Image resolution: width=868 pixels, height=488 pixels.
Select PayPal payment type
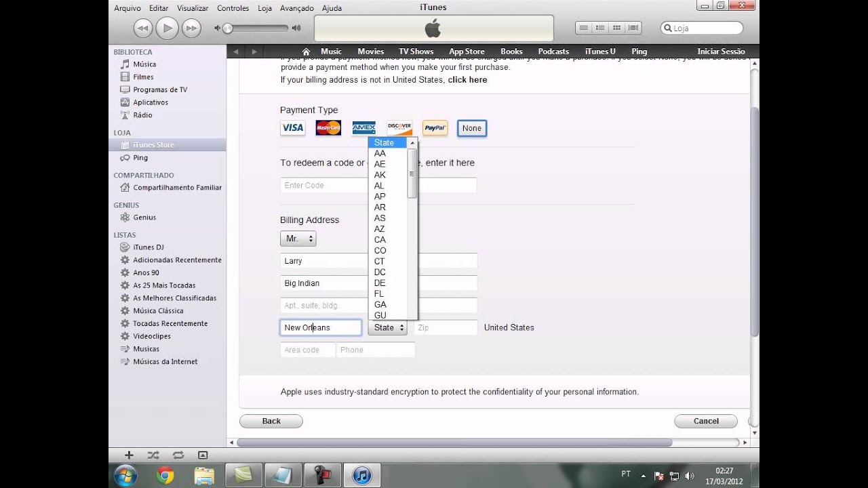pyautogui.click(x=435, y=127)
